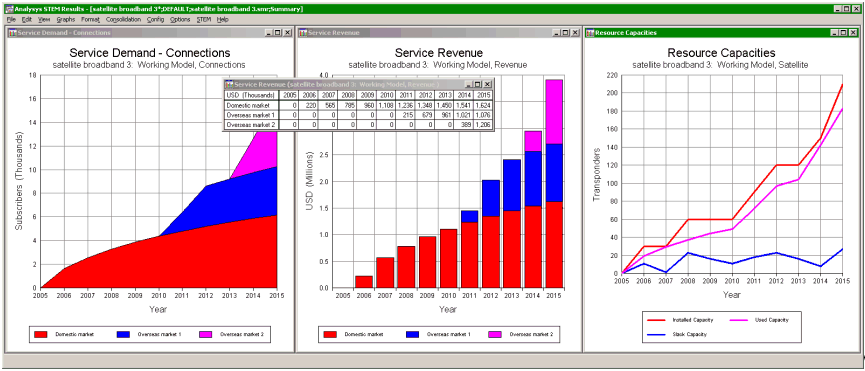Open the Graphs menu
Image resolution: width=865 pixels, height=371 pixels.
coord(65,19)
